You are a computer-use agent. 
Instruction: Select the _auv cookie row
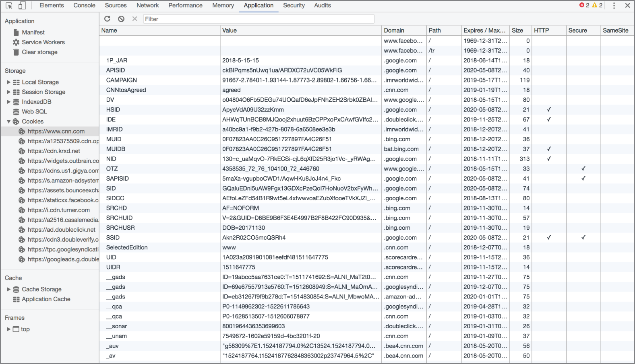366,346
